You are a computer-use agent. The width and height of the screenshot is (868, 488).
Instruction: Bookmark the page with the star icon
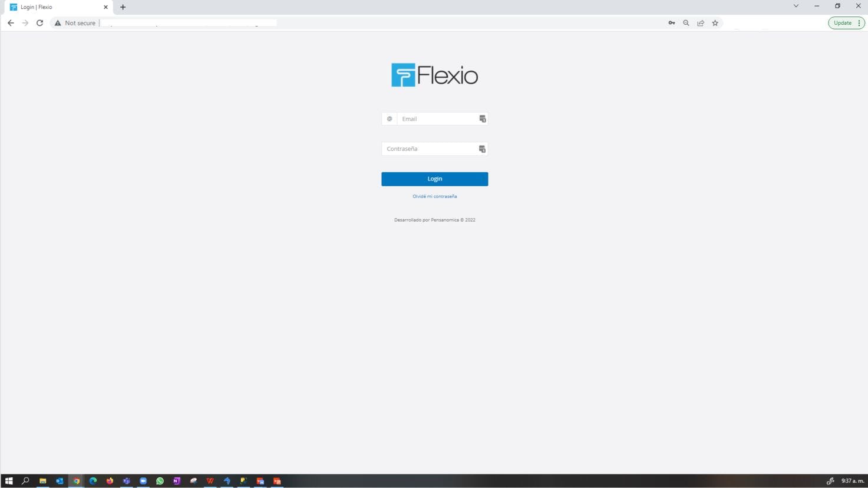714,22
